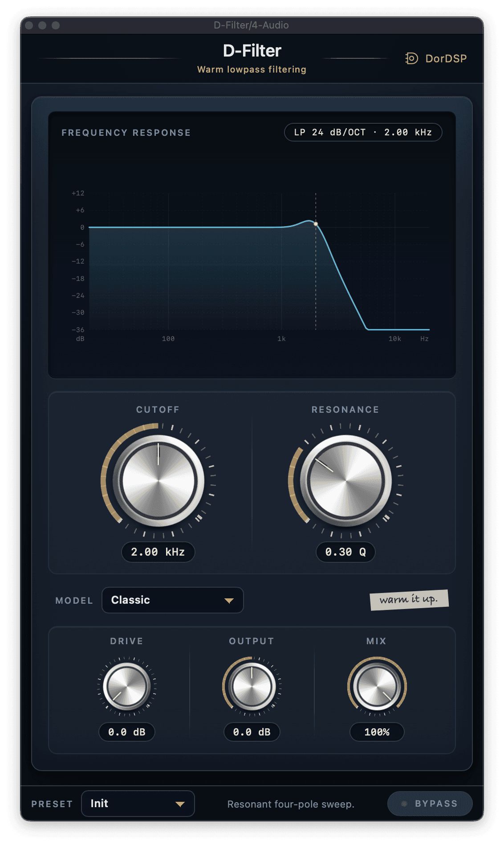The image size is (504, 845).
Task: Click the Cutoff knob
Action: (x=159, y=481)
